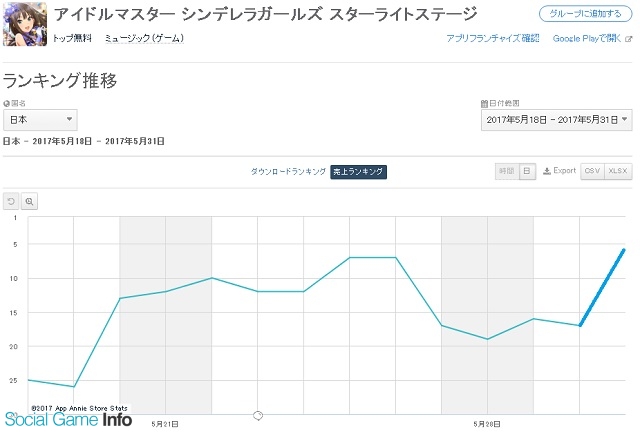Screen dimensions: 640x432
Task: Click external link icon beside Google Play
Action: [629, 39]
